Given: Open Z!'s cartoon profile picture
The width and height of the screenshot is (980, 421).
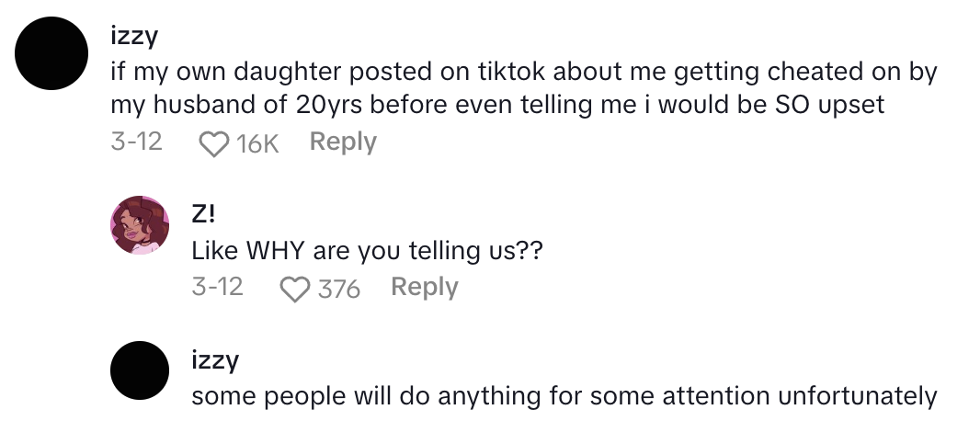Looking at the screenshot, I should point(140,224).
